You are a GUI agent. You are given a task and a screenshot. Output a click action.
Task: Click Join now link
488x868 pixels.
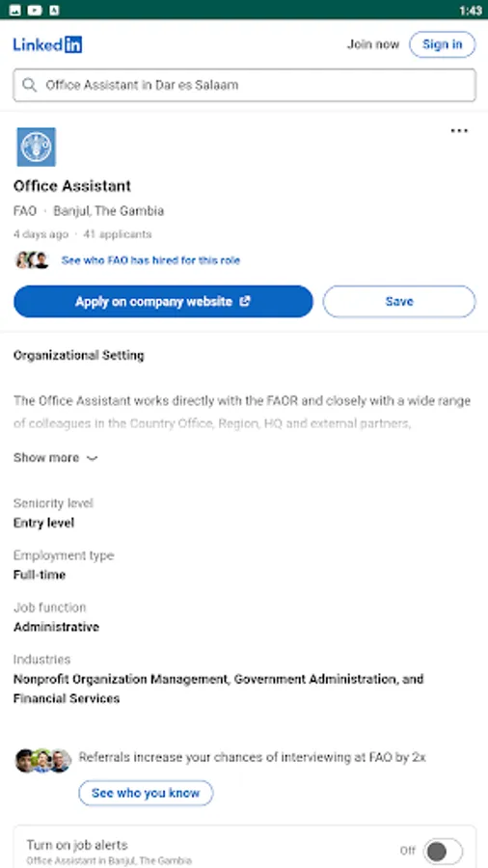(373, 44)
